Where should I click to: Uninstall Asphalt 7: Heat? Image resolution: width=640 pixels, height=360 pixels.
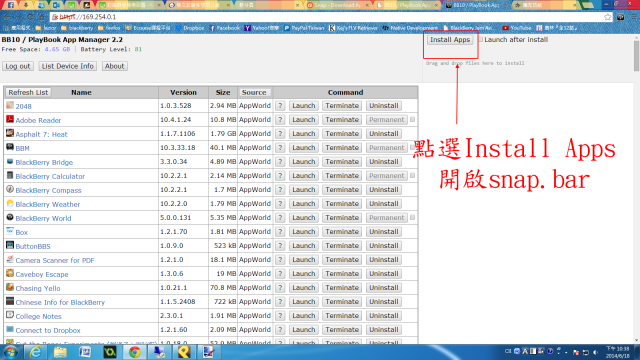click(384, 133)
